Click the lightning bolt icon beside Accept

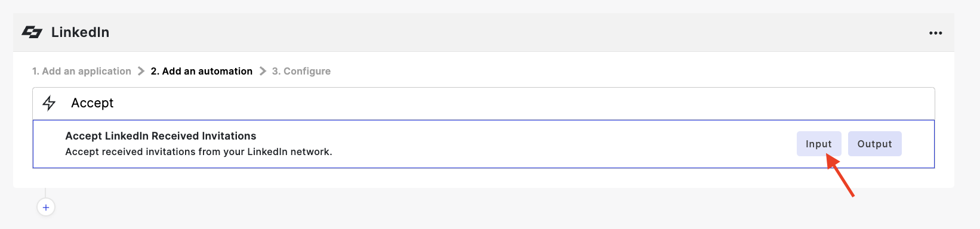[x=49, y=103]
